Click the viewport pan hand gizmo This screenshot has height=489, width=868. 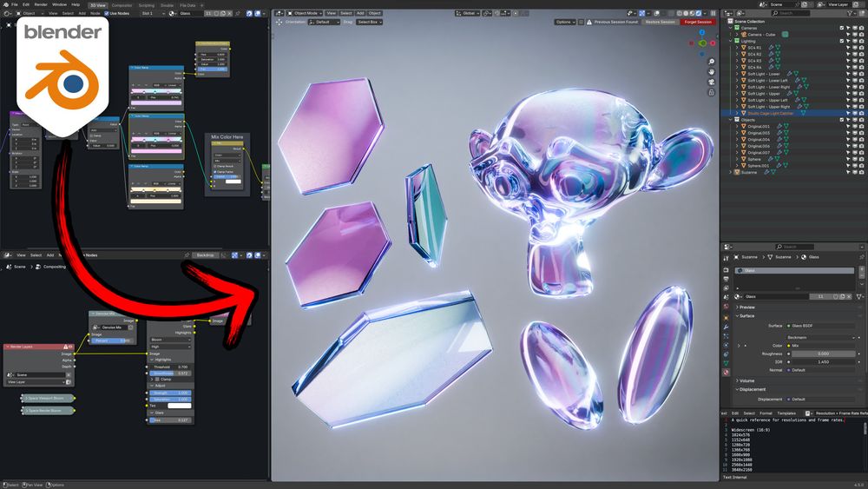point(712,71)
